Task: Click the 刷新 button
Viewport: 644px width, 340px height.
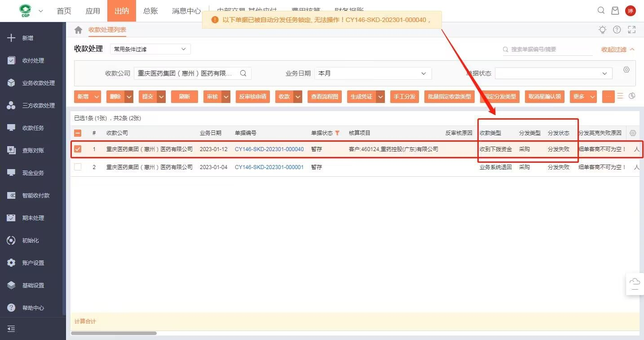Action: point(185,97)
